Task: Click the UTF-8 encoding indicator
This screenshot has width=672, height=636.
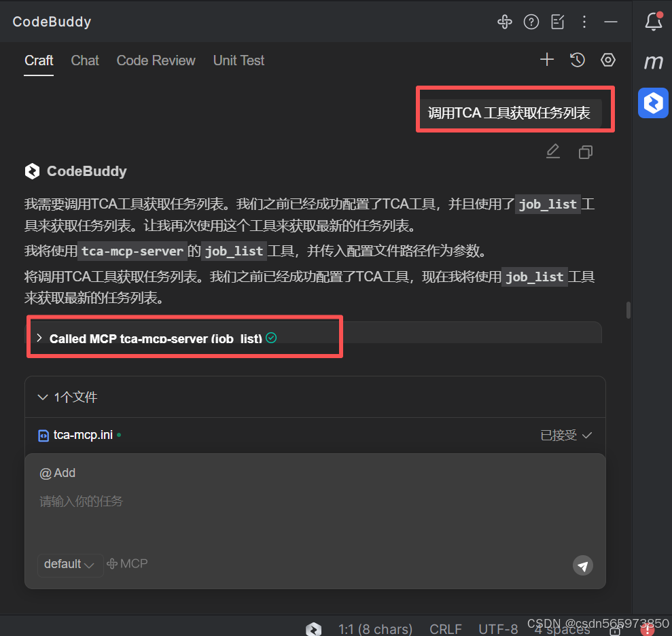Action: click(498, 629)
